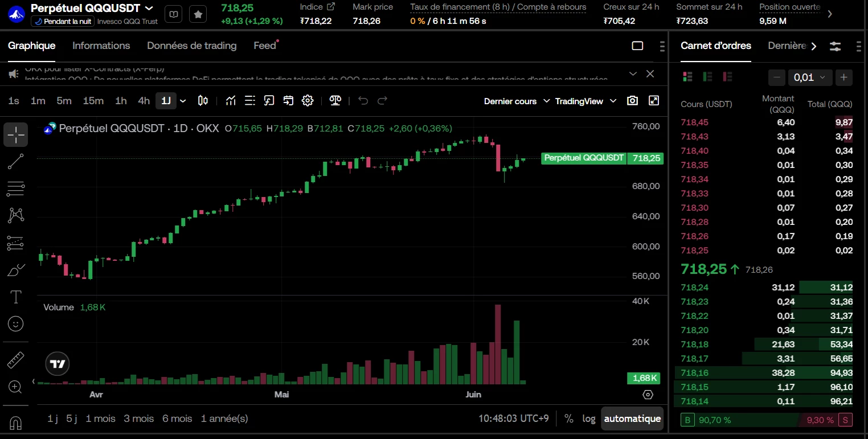This screenshot has width=868, height=439.
Task: Click the 10:48:03 UTC+9 timezone selector
Action: tap(513, 419)
